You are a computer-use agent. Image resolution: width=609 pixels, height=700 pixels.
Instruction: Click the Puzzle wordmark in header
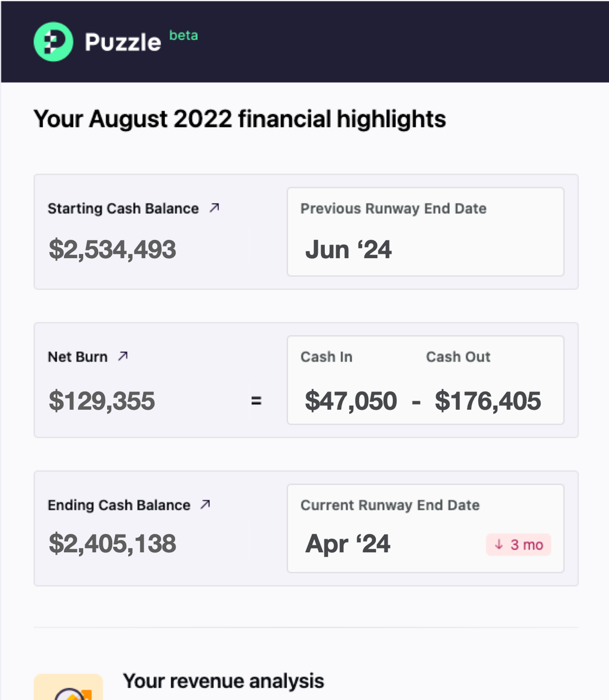pyautogui.click(x=123, y=43)
